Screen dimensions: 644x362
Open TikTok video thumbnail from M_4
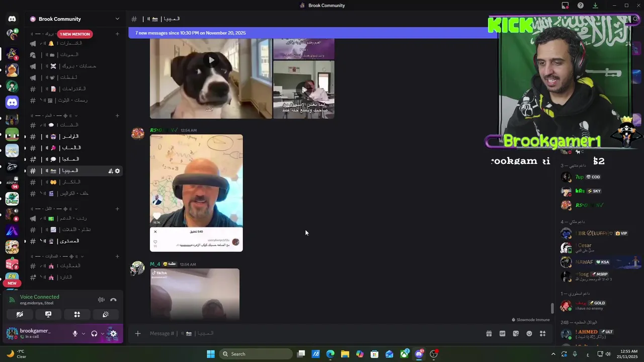195,294
